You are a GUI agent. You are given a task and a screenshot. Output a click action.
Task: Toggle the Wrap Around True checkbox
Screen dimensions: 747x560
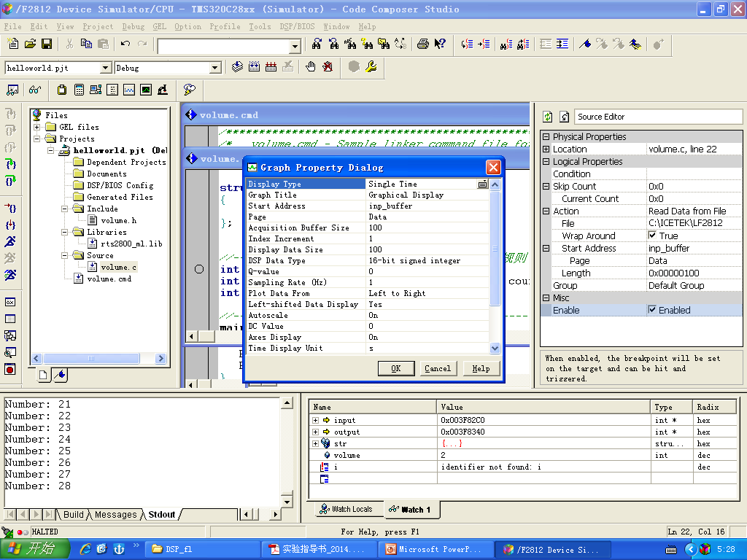click(x=652, y=236)
